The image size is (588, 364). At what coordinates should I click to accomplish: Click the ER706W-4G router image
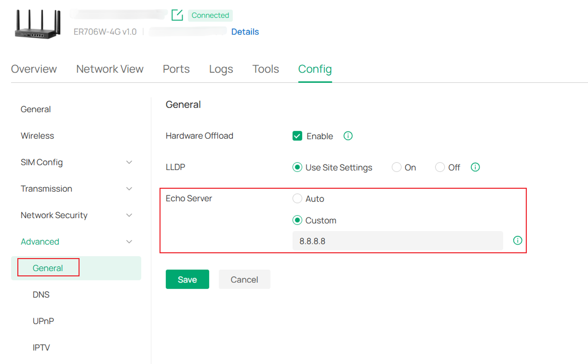click(x=38, y=24)
